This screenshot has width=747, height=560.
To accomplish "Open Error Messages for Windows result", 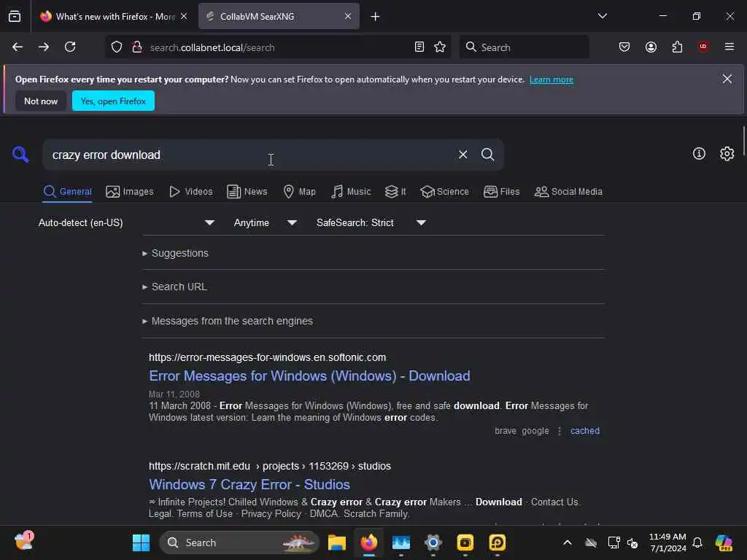I will [x=309, y=376].
